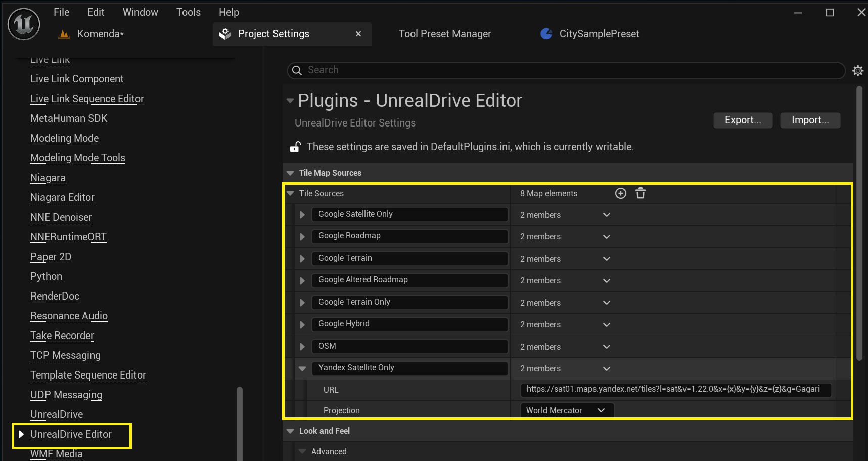Open NNE Denoiser settings
Screen dimensions: 868x461
[x=61, y=217]
